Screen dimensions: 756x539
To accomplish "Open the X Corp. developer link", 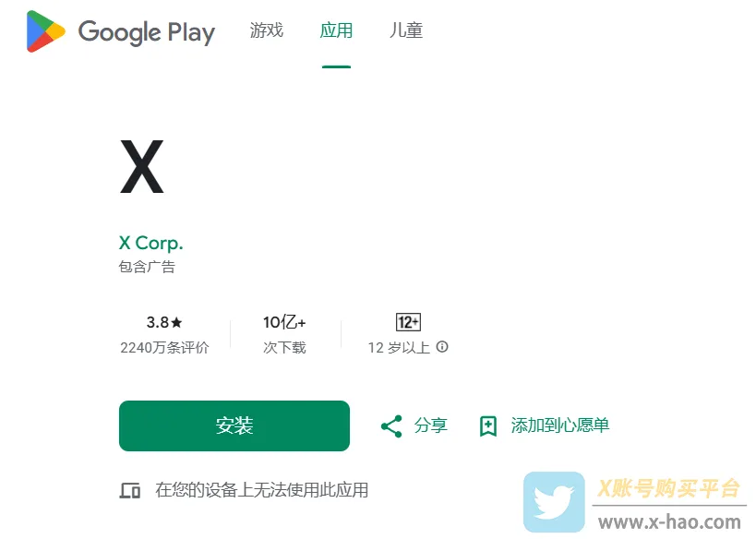I will 150,243.
